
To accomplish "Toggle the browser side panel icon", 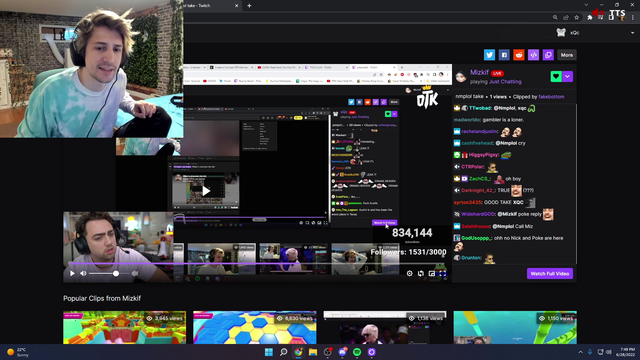I will tap(611, 18).
